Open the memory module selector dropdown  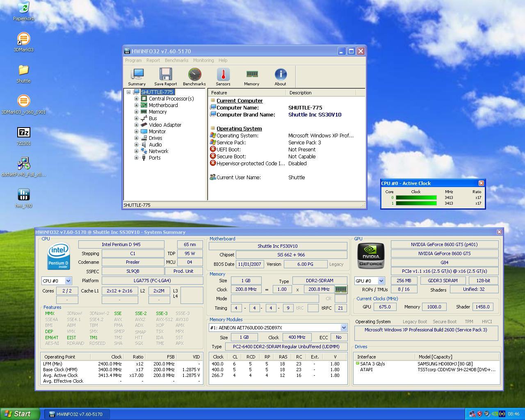pyautogui.click(x=344, y=328)
